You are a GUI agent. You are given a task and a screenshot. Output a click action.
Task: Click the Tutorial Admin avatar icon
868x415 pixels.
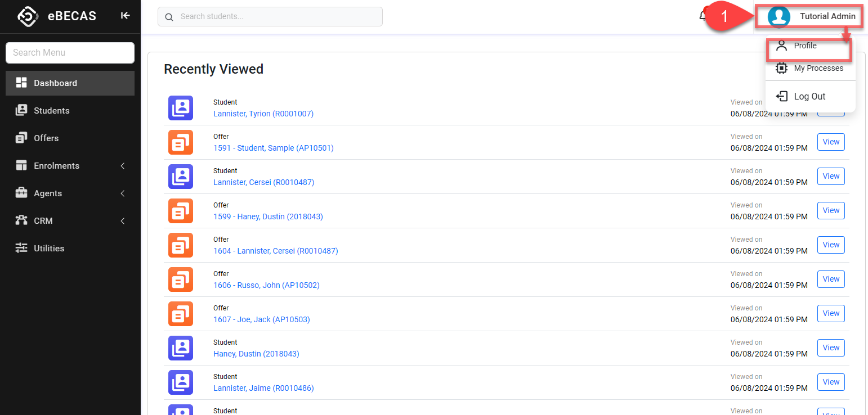pyautogui.click(x=779, y=16)
